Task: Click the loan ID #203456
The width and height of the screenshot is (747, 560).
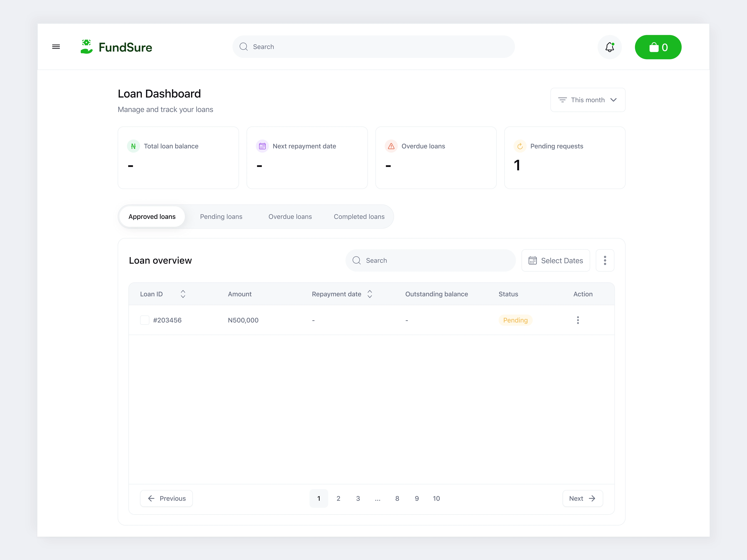Action: tap(167, 320)
